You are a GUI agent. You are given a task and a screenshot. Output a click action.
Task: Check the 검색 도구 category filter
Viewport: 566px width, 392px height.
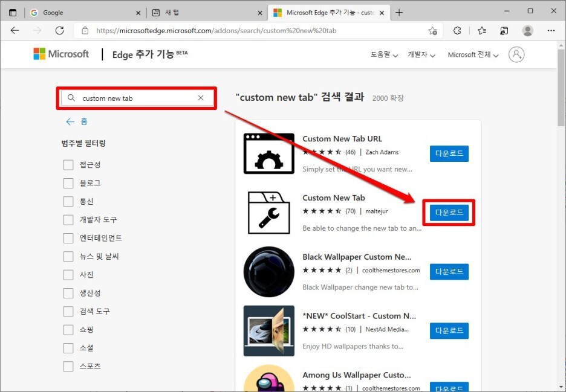coord(68,311)
